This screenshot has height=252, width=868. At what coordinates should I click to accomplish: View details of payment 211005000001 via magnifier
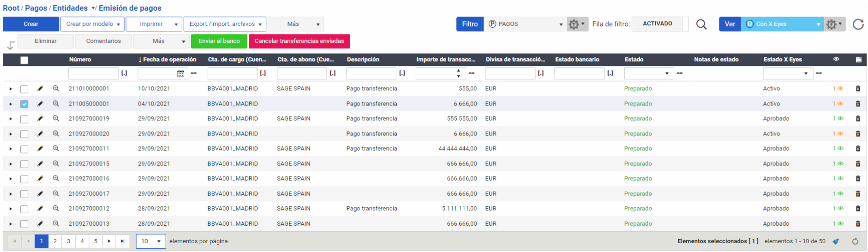pyautogui.click(x=56, y=104)
